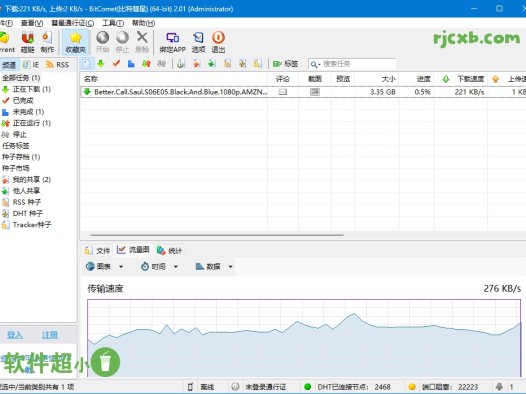Open the 数据 data dropdown
The height and width of the screenshot is (394, 526).
[x=214, y=267]
